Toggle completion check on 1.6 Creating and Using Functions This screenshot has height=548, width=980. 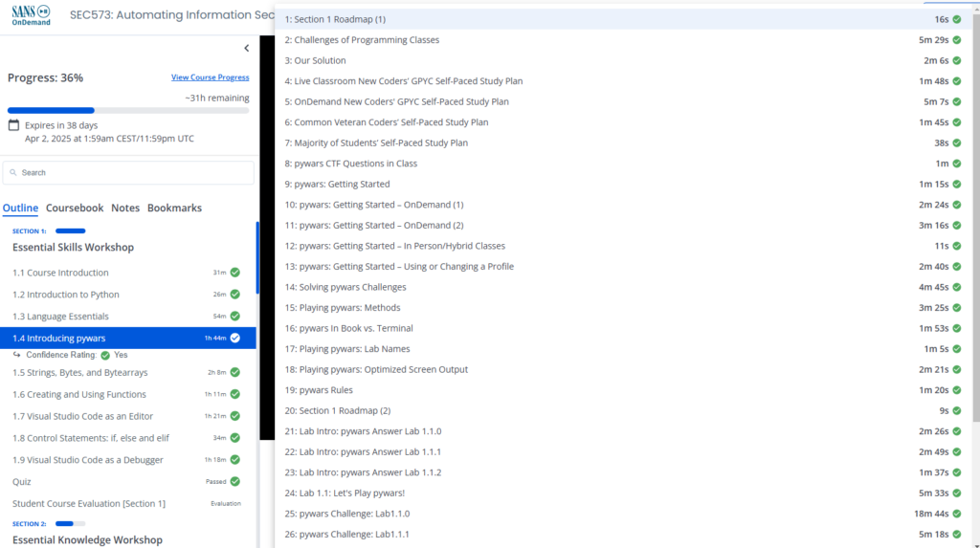pos(235,394)
